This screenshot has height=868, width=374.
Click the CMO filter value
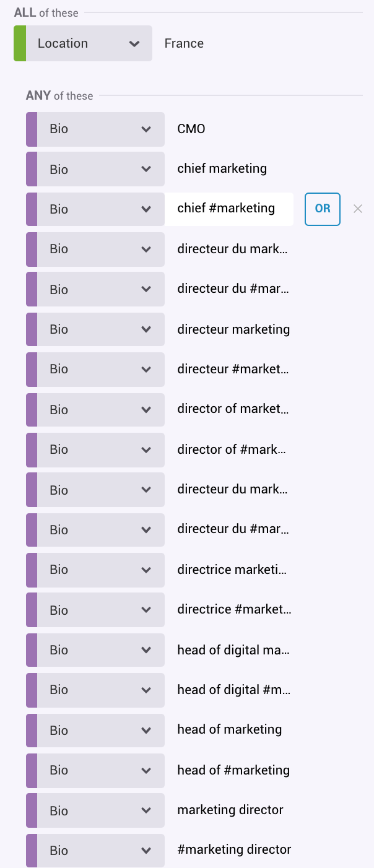[x=191, y=129]
